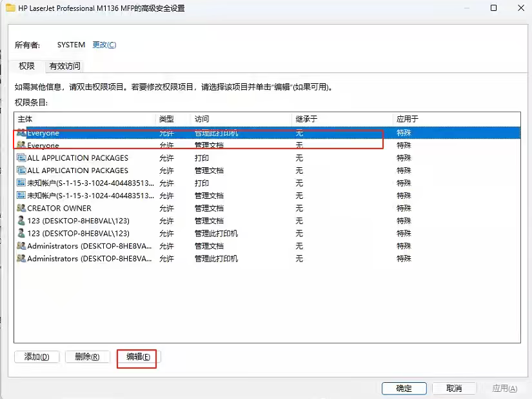The image size is (532, 399).
Task: Select the CREATOR OWNER entry
Action: coord(268,208)
